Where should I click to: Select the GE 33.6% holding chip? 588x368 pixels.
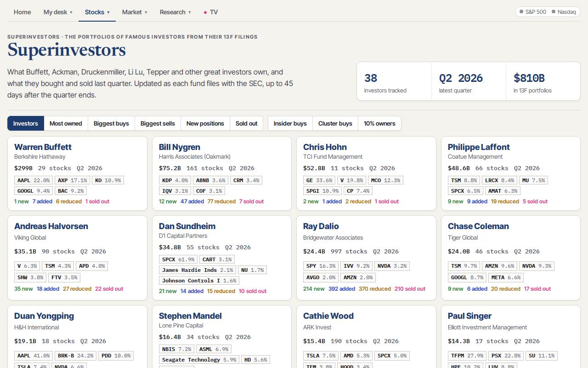pyautogui.click(x=320, y=180)
